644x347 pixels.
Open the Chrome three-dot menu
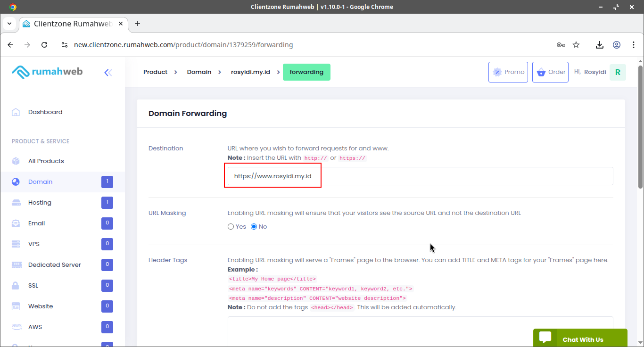(633, 45)
